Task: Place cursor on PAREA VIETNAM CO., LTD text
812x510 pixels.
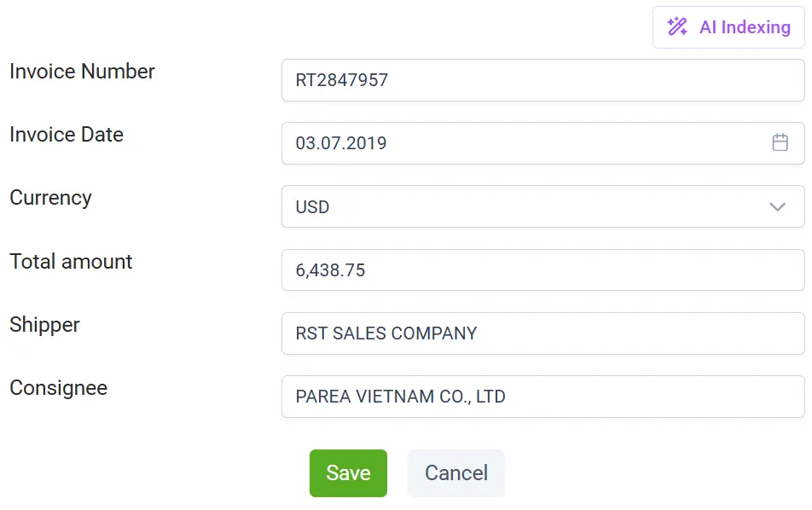Action: pyautogui.click(x=400, y=397)
